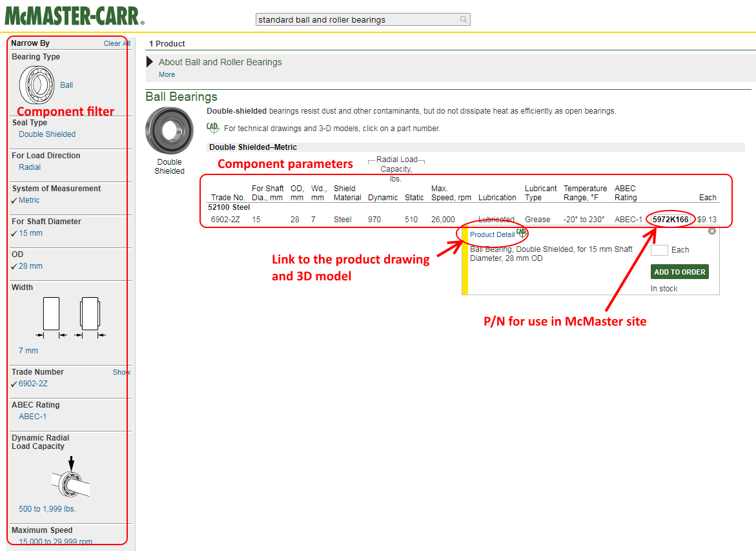Viewport: 756px width, 551px height.
Task: Click the quantity input box
Action: click(659, 250)
